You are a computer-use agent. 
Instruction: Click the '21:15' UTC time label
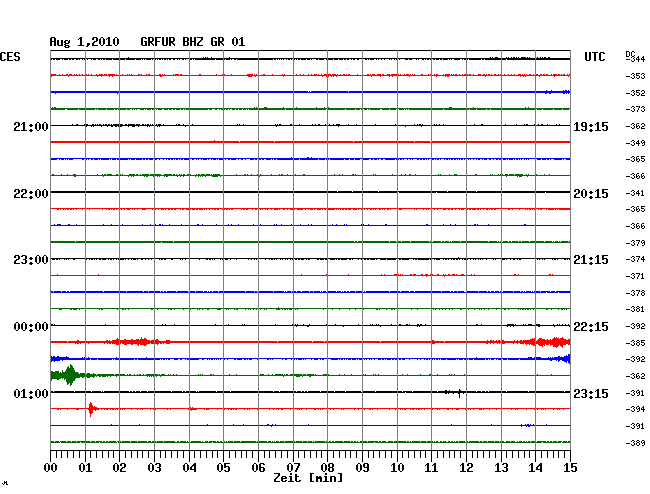(591, 260)
